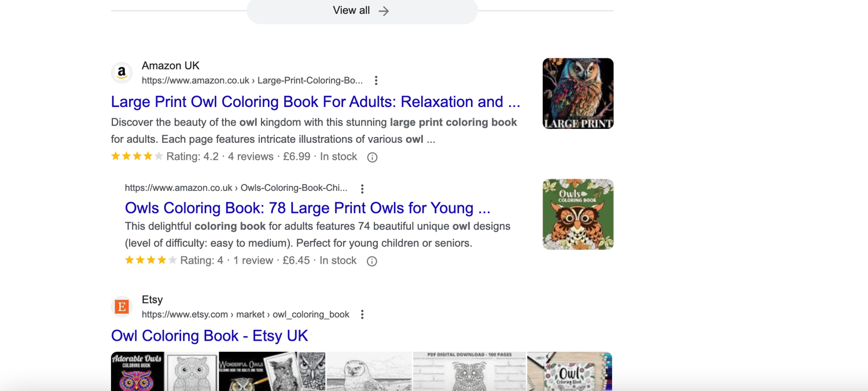Click the info icon beside £6.99 price
Screen dimensions: 868x391
click(372, 157)
